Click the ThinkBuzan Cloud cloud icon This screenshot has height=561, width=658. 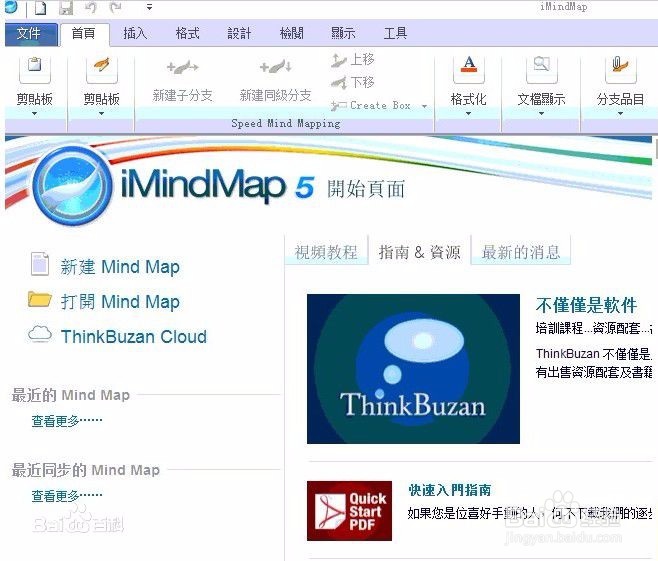pyautogui.click(x=40, y=334)
